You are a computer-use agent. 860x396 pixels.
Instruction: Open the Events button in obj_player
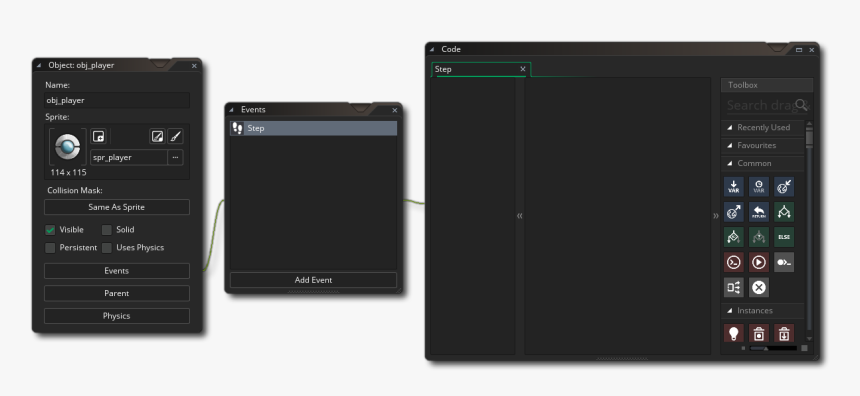(117, 271)
